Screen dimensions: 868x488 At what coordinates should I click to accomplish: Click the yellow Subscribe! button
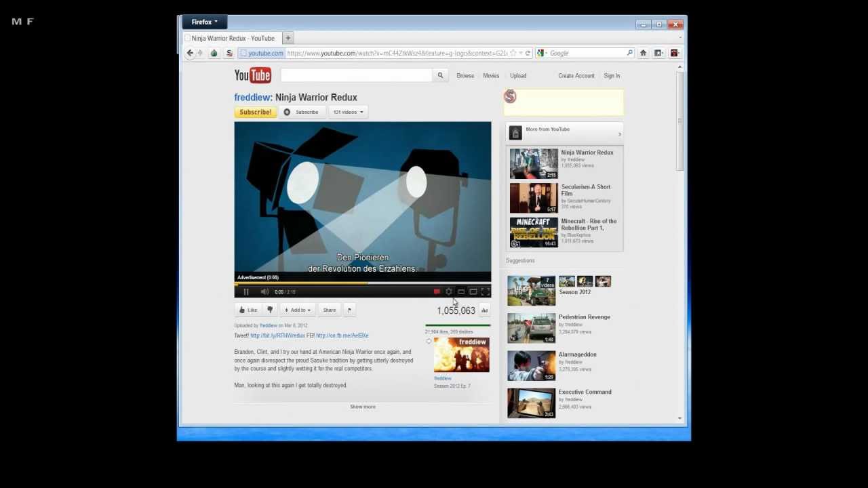pos(256,112)
